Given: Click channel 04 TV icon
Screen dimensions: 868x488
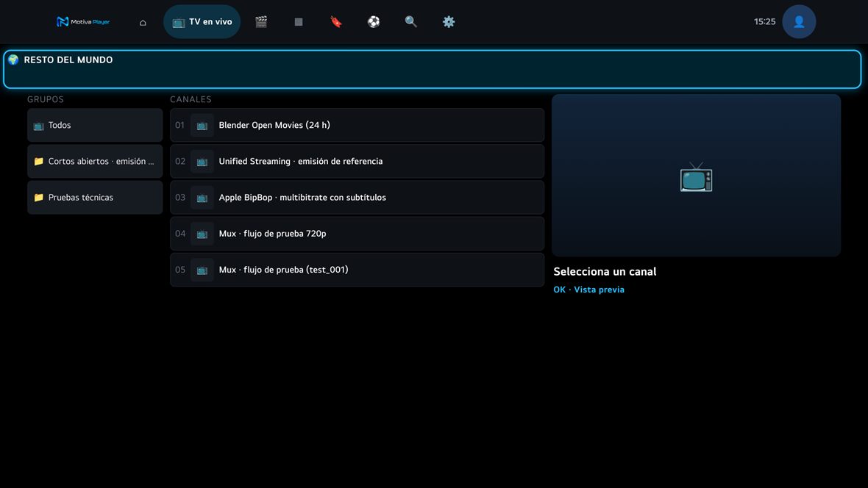Looking at the screenshot, I should pos(202,234).
